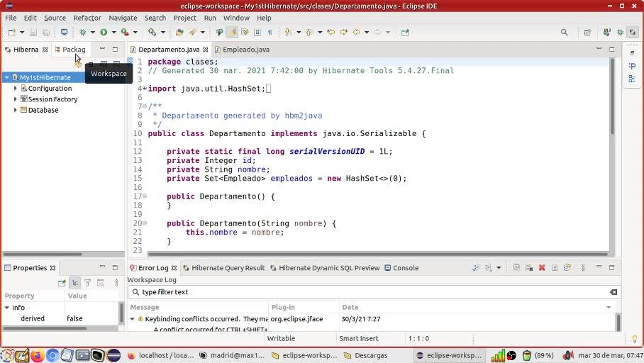Click the Open Perspective icon
The width and height of the screenshot is (644, 363).
pyautogui.click(x=587, y=32)
